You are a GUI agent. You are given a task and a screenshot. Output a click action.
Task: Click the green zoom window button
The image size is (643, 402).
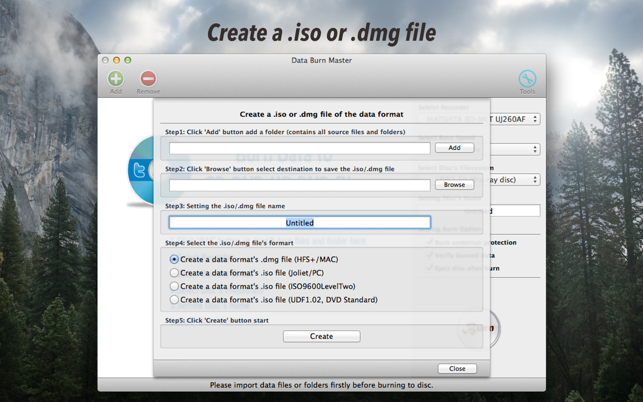tap(128, 60)
